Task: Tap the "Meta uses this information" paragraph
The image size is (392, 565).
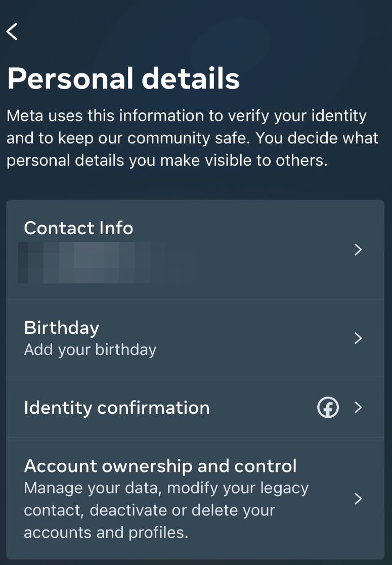Action: point(186,116)
